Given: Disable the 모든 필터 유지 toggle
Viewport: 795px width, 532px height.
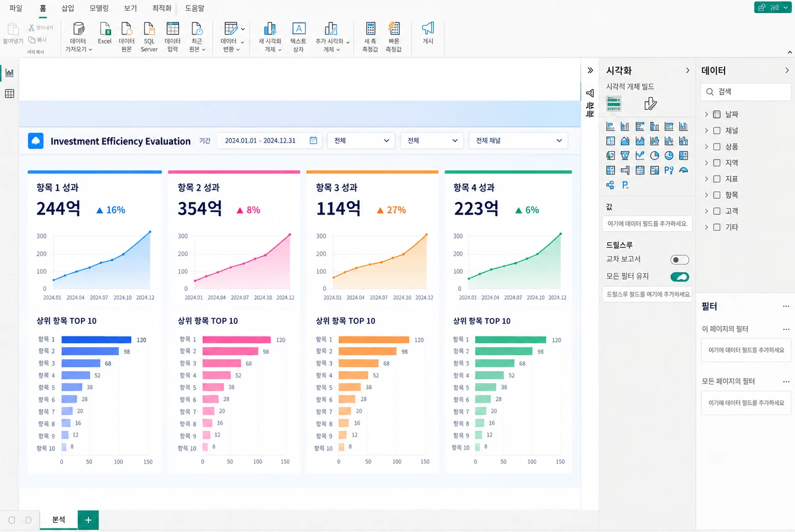Looking at the screenshot, I should pos(679,277).
